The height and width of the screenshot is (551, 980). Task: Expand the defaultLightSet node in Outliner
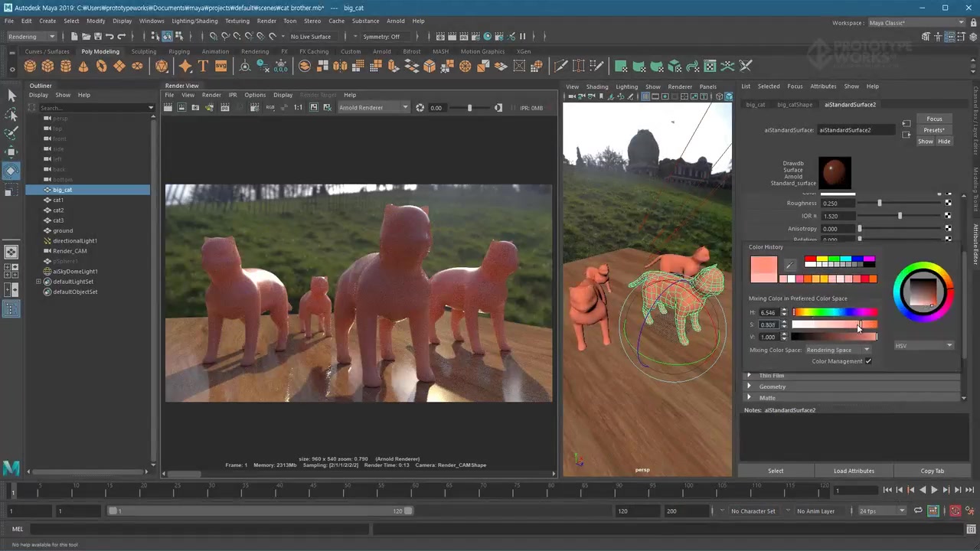coord(38,282)
